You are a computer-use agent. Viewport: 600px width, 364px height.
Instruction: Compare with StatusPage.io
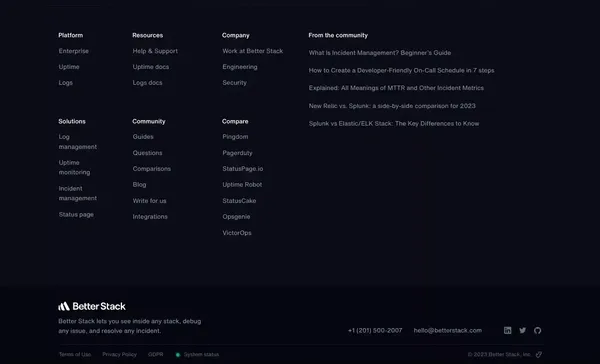[x=243, y=169]
